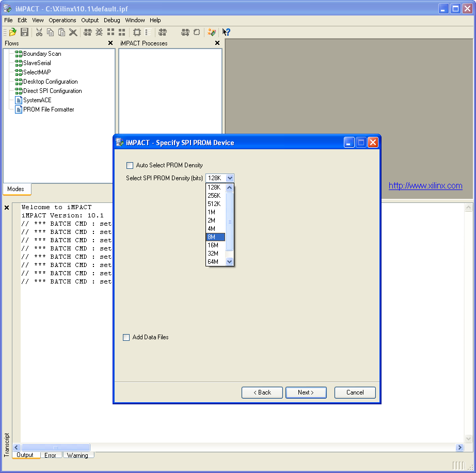Open the View menu

coord(38,20)
